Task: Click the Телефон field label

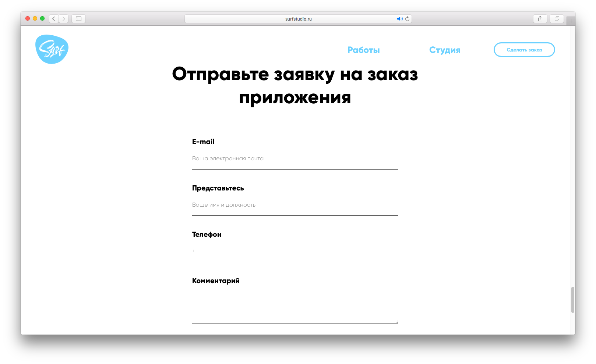Action: tap(207, 235)
